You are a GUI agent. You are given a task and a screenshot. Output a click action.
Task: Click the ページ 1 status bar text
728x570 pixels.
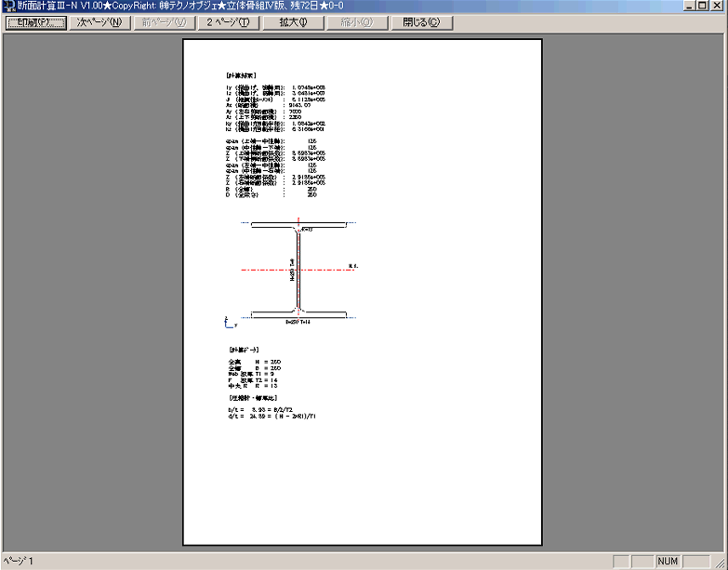(x=19, y=562)
